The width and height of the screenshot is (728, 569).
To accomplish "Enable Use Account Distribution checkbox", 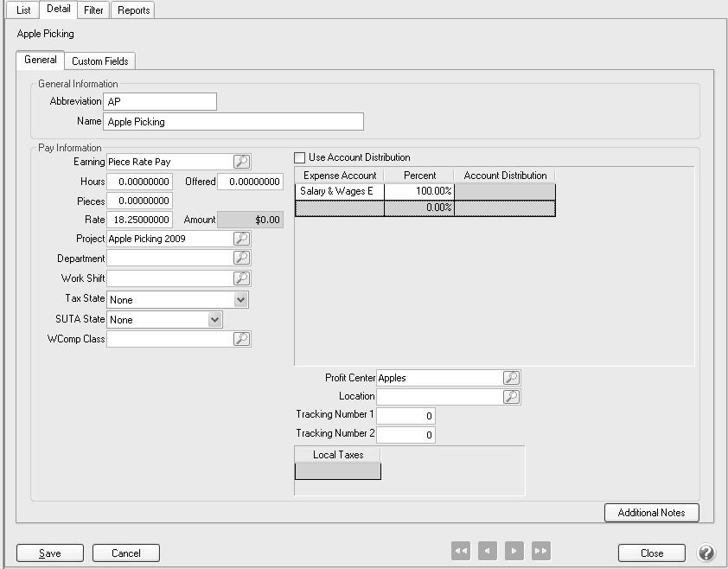I will pyautogui.click(x=300, y=158).
